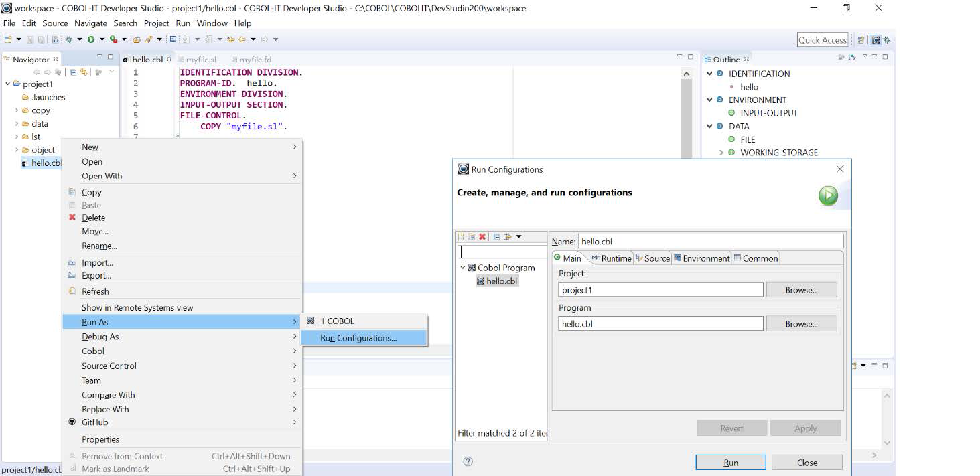Click inside the Project name input field
The height and width of the screenshot is (476, 980).
(x=660, y=289)
